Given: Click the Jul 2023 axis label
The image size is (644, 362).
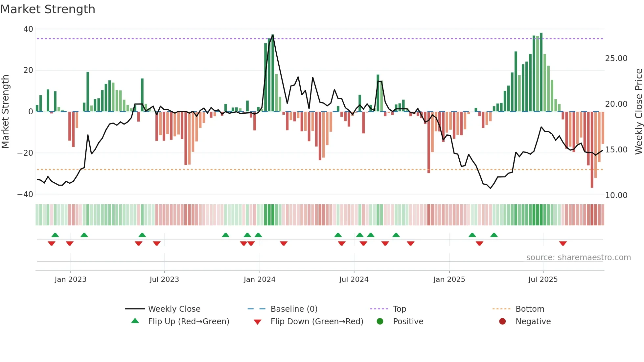Looking at the screenshot, I should tap(164, 280).
